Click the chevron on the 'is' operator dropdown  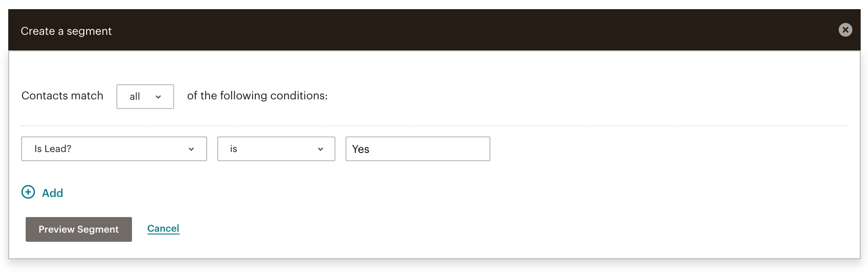pos(321,149)
